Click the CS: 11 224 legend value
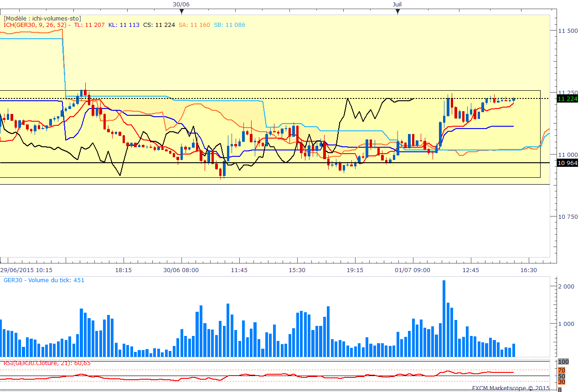The image size is (583, 392). tap(159, 25)
